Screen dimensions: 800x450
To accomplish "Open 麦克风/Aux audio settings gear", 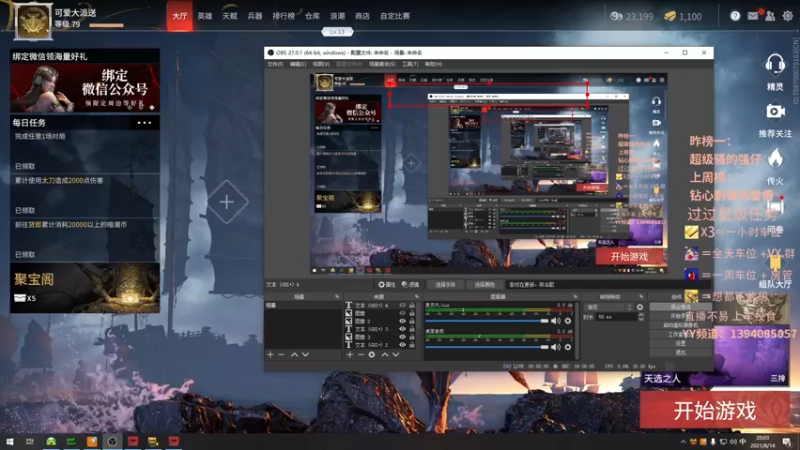I will point(568,321).
